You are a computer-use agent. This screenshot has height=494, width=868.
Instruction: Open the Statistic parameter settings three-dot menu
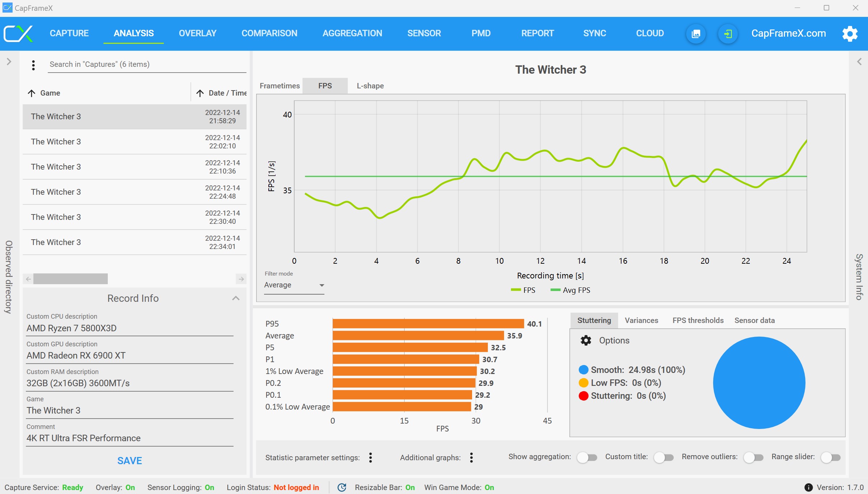(x=370, y=457)
